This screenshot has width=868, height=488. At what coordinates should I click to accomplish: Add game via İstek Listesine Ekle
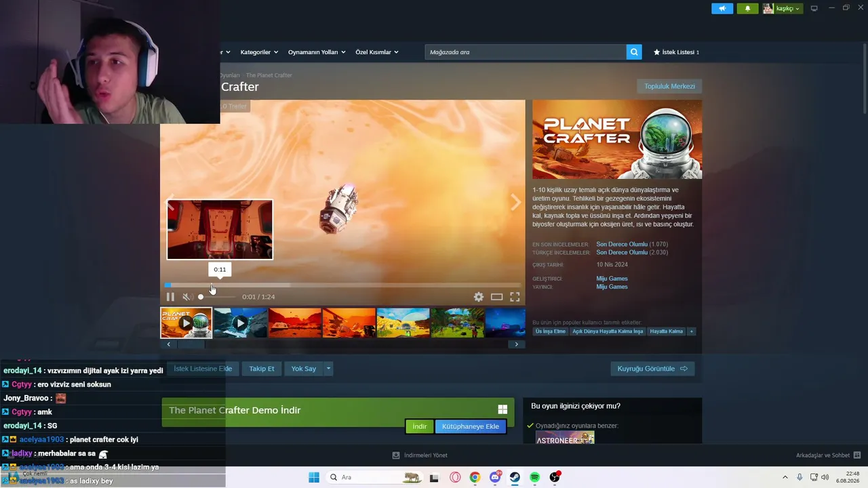pos(203,369)
